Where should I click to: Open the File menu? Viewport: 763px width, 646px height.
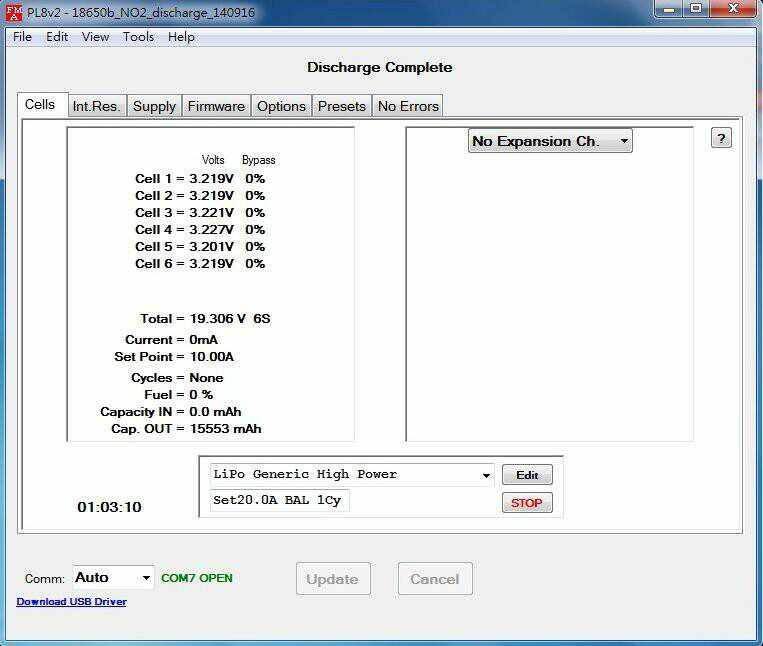(x=22, y=36)
